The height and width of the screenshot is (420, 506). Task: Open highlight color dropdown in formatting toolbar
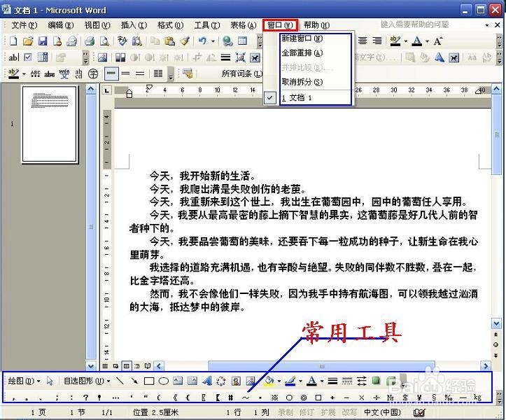[406, 41]
